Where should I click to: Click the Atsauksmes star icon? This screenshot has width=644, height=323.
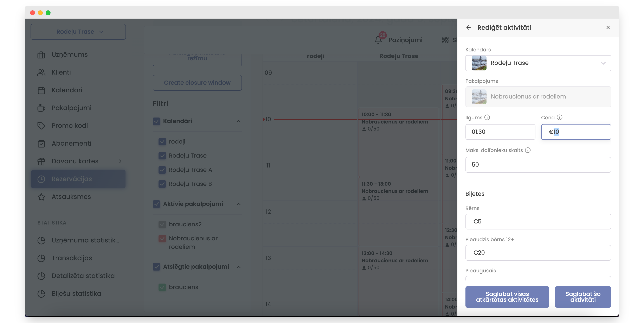41,197
